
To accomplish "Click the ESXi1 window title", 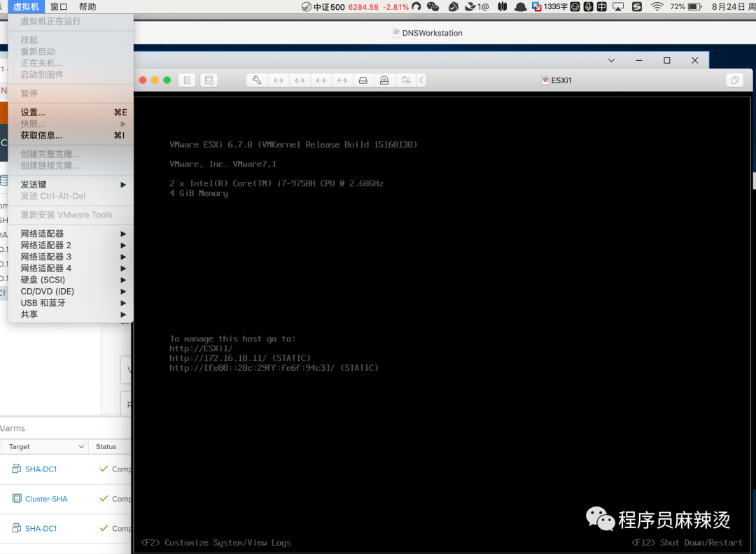I will [x=561, y=80].
